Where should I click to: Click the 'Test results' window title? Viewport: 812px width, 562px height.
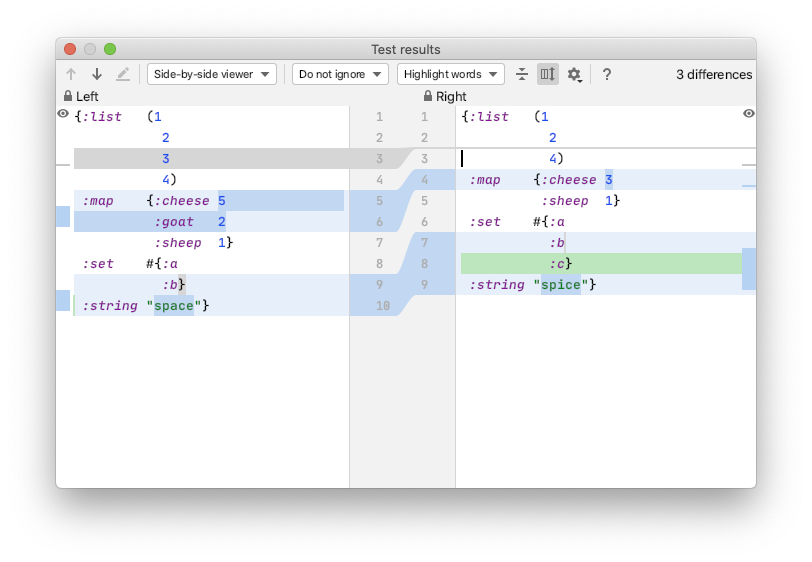point(406,49)
